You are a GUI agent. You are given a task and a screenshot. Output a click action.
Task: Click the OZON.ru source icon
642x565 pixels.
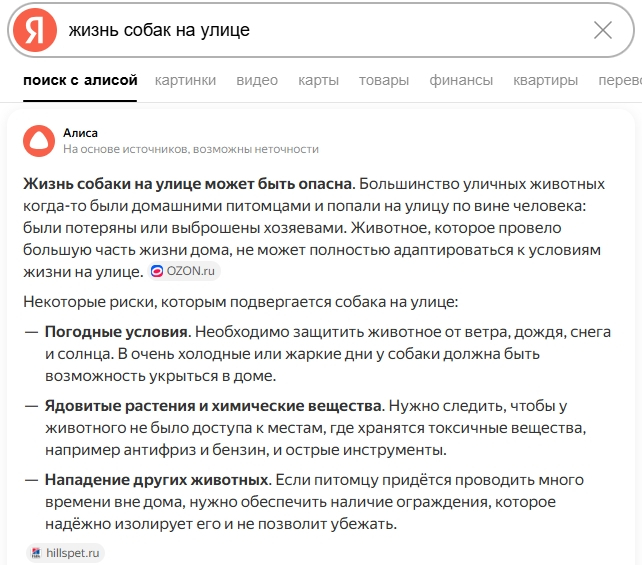click(x=157, y=271)
